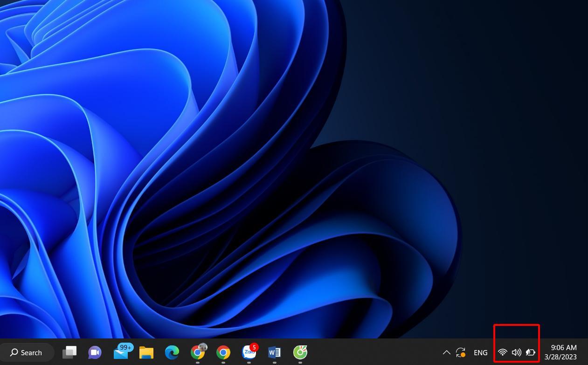Click the speaker volume icon
588x365 pixels.
(x=516, y=352)
